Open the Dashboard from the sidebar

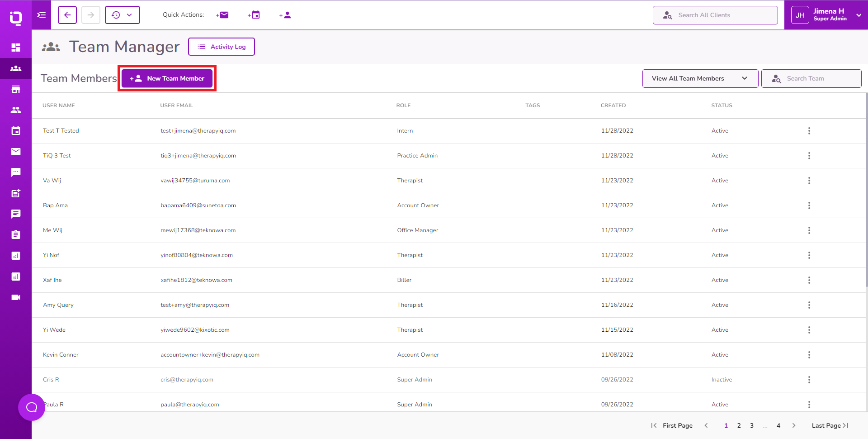[16, 47]
